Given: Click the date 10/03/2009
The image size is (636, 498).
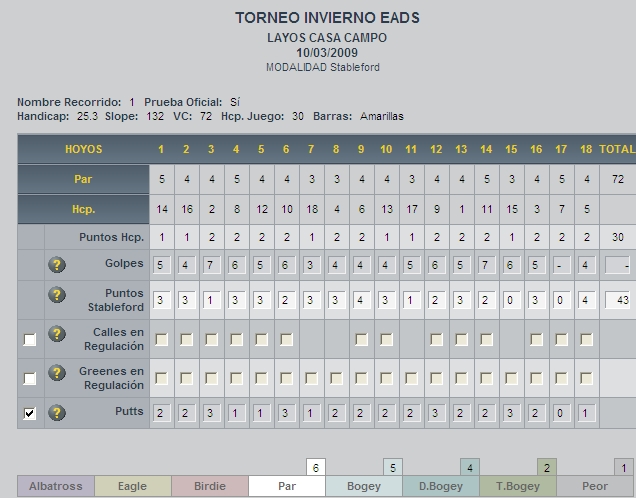Looking at the screenshot, I should tap(327, 53).
